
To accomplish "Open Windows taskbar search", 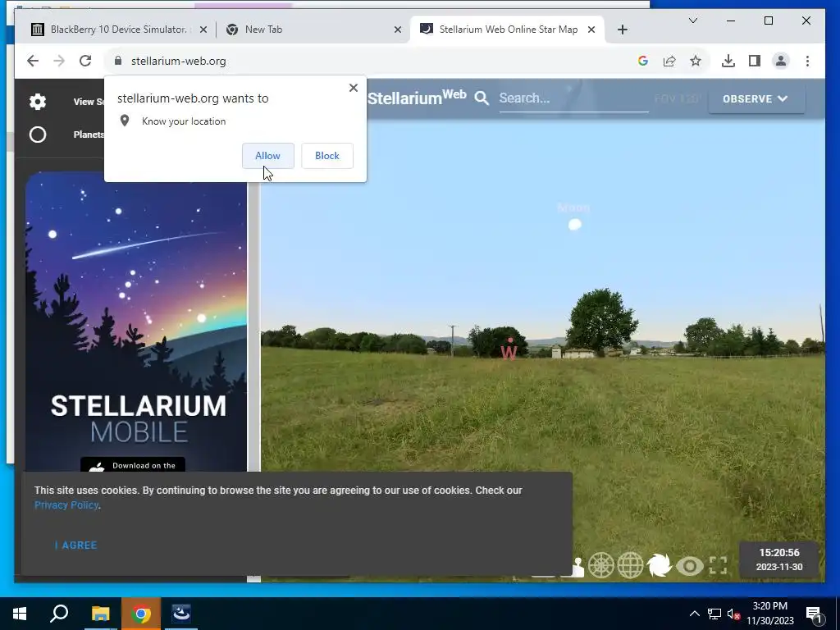I will tap(59, 614).
